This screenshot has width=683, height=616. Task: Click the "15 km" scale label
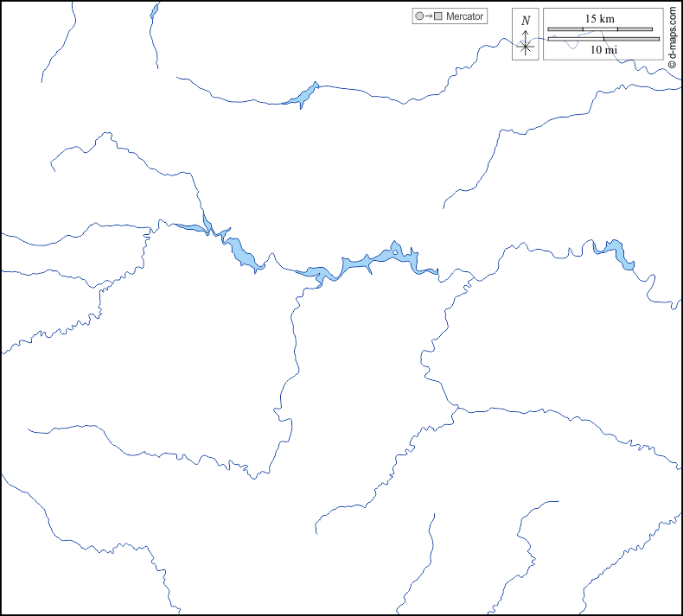pyautogui.click(x=599, y=18)
